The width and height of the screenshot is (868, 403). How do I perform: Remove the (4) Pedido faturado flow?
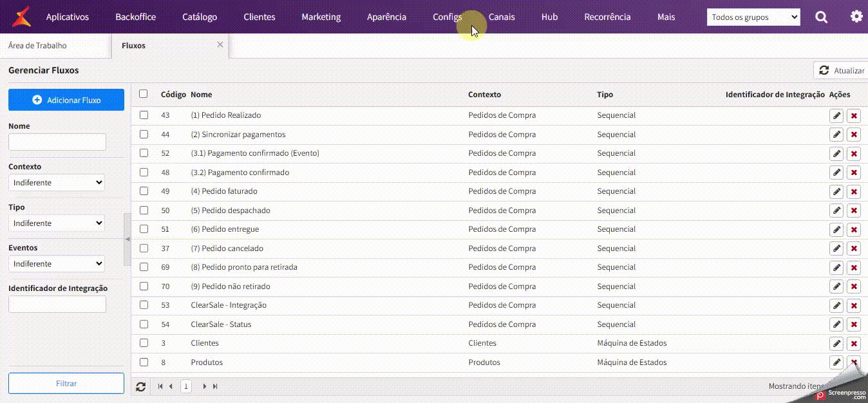tap(854, 192)
